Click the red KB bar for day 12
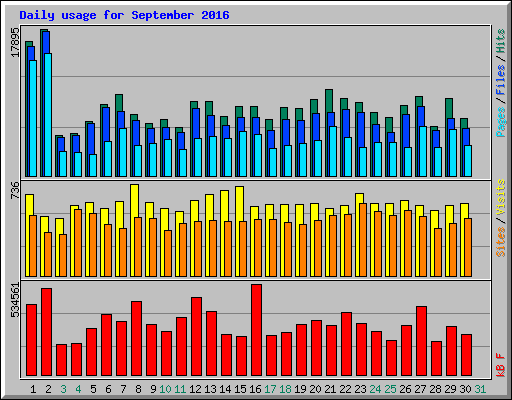This screenshot has height=400, width=512. (196, 337)
